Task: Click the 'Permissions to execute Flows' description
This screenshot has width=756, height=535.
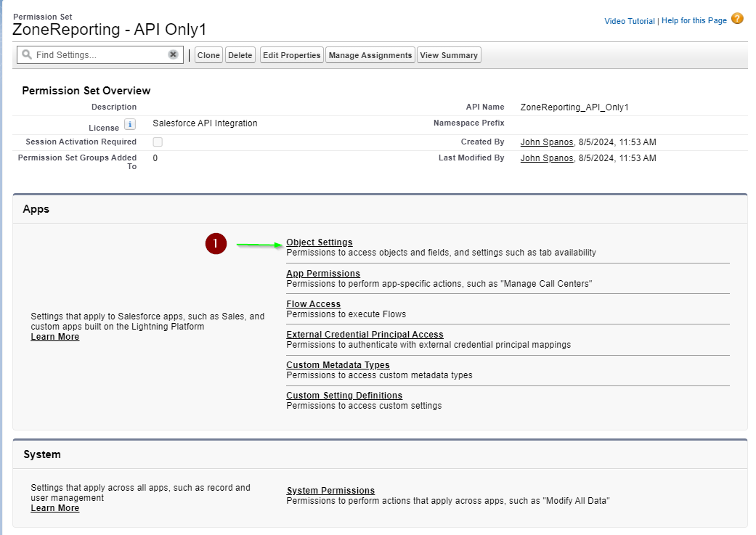Action: coord(346,314)
